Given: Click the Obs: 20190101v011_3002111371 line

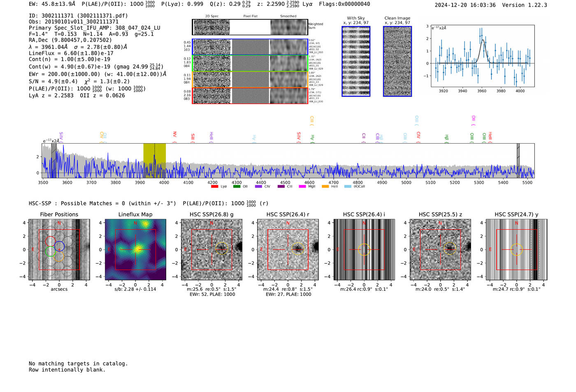Looking at the screenshot, I should click(x=74, y=22).
